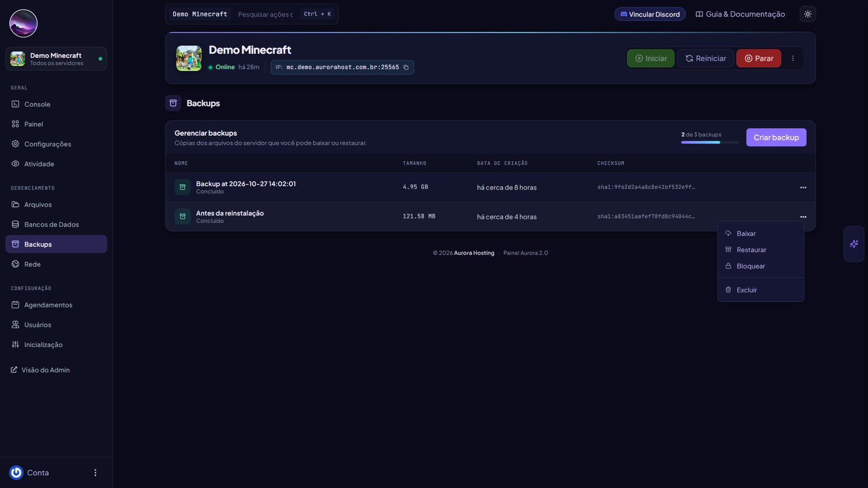Open Rede network settings
Screen dimensions: 868x488
(56, 264)
